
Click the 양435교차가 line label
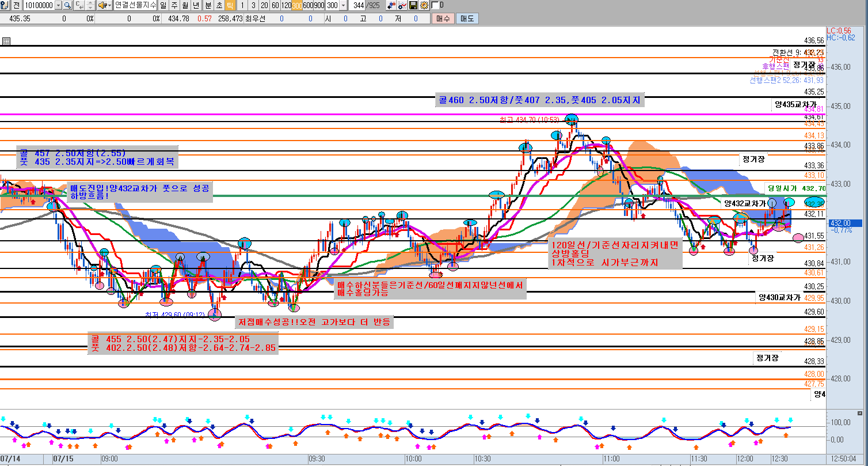click(x=795, y=105)
